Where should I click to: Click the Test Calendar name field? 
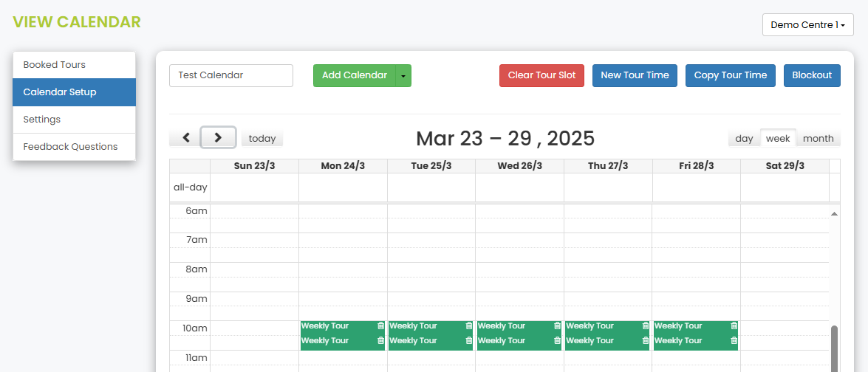pos(230,76)
